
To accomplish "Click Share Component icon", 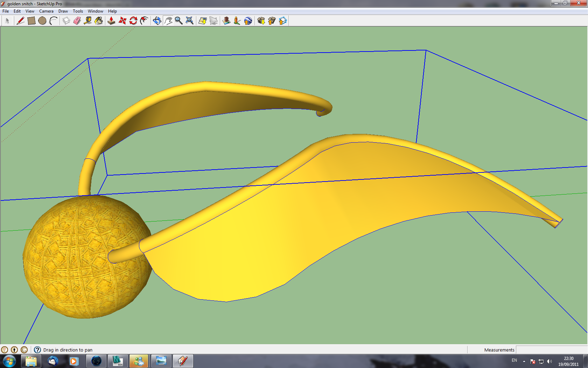I will [x=283, y=21].
